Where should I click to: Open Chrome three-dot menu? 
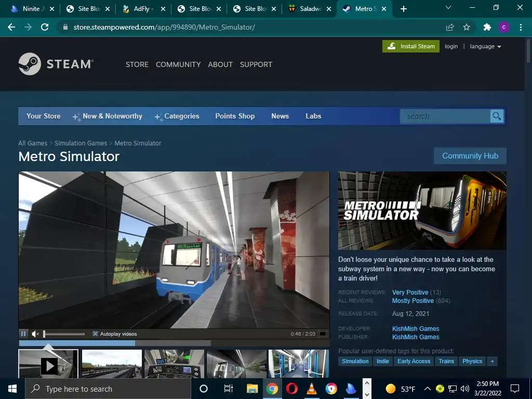pos(521,27)
